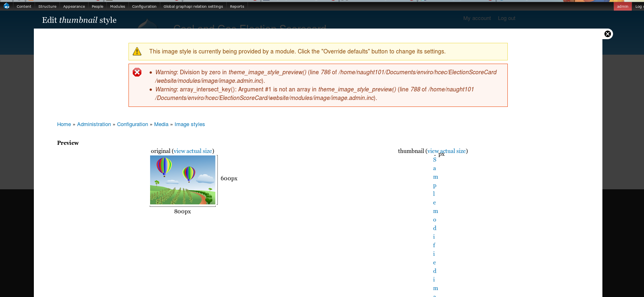The width and height of the screenshot is (644, 297).
Task: Follow the Home breadcrumb link
Action: pos(64,124)
